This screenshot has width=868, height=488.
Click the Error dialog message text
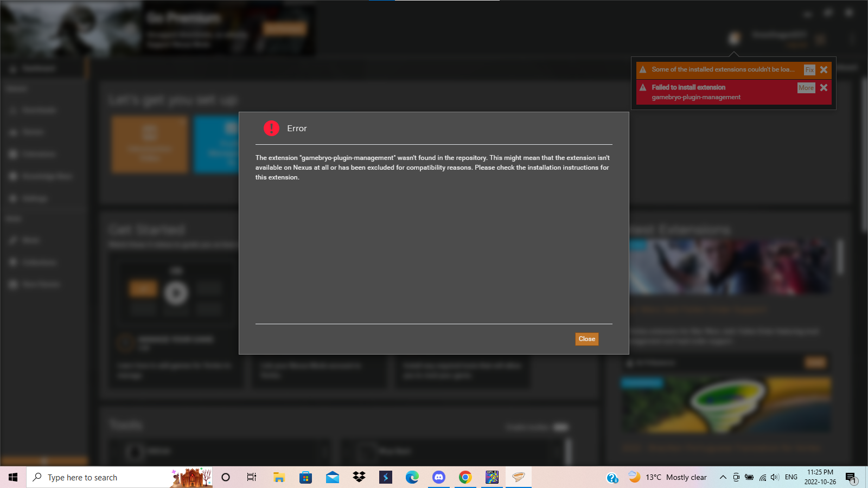click(x=433, y=168)
